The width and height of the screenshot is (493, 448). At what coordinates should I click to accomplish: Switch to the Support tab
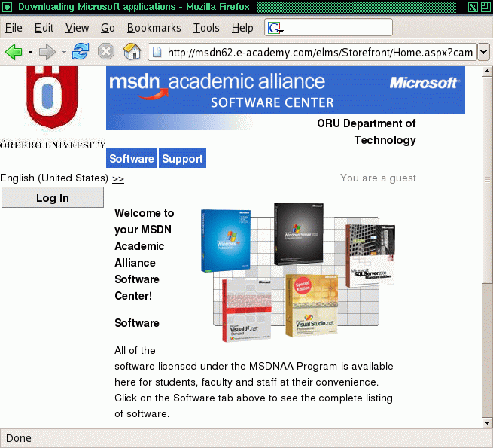[x=182, y=158]
